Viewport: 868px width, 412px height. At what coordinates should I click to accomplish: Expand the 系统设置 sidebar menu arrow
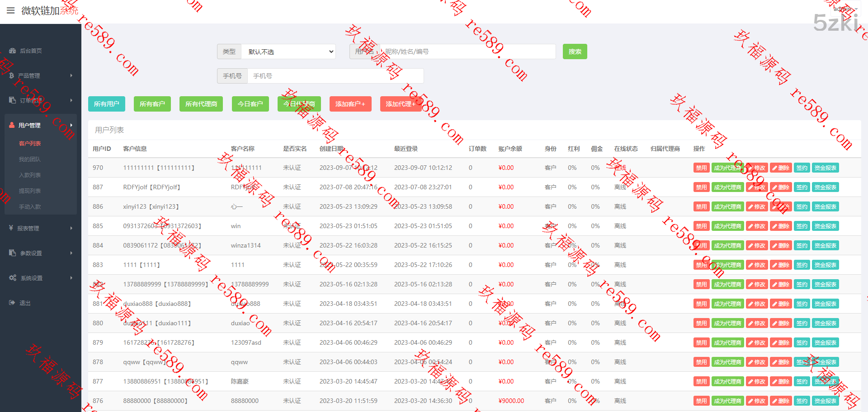pos(71,278)
